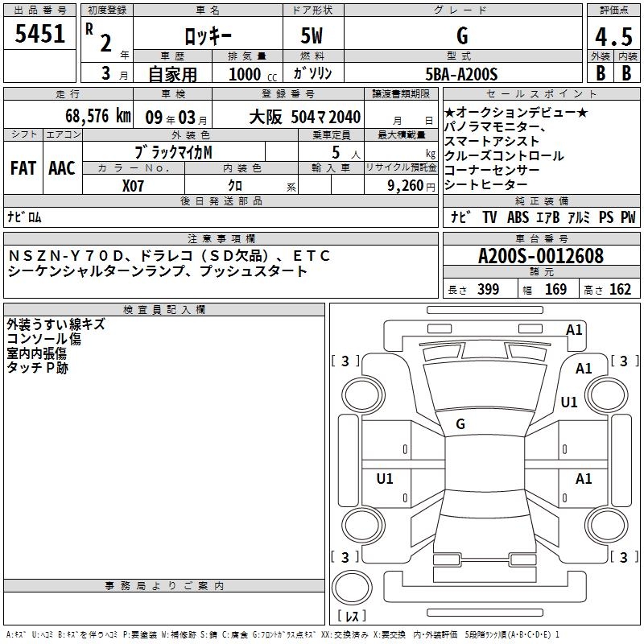Screen dimensions: 644x644
Task: Click the 4.5 evaluation score
Action: pyautogui.click(x=612, y=36)
